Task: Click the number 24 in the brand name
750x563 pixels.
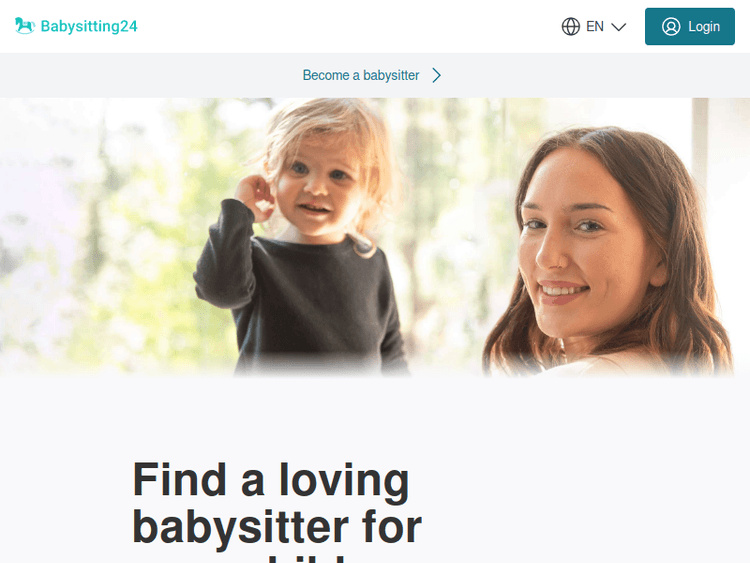Action: (128, 26)
